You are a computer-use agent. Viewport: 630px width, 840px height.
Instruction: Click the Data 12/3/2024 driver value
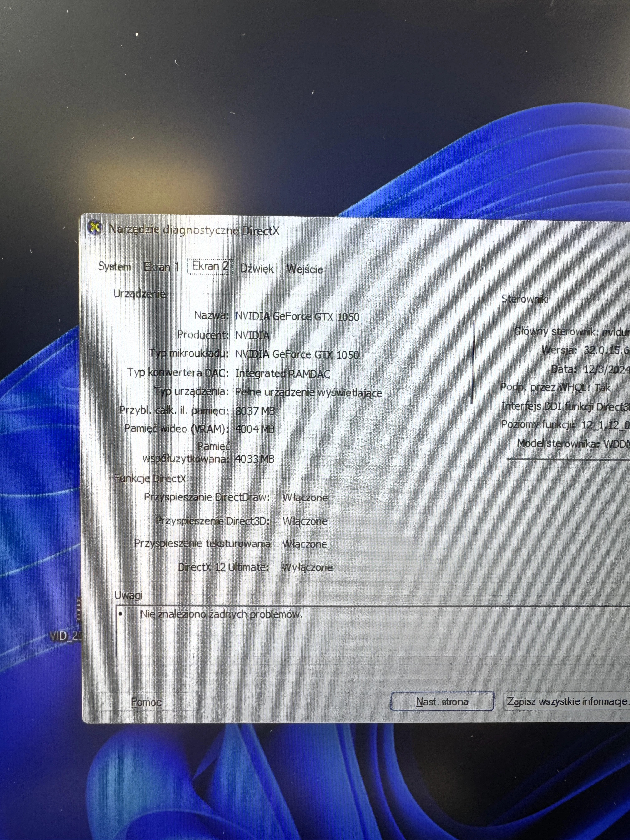pyautogui.click(x=606, y=369)
